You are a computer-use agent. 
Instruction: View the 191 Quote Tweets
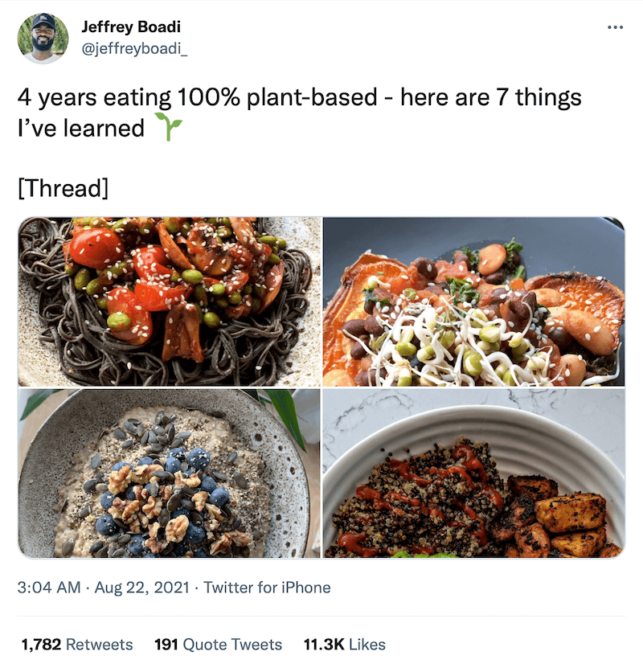coord(218,644)
